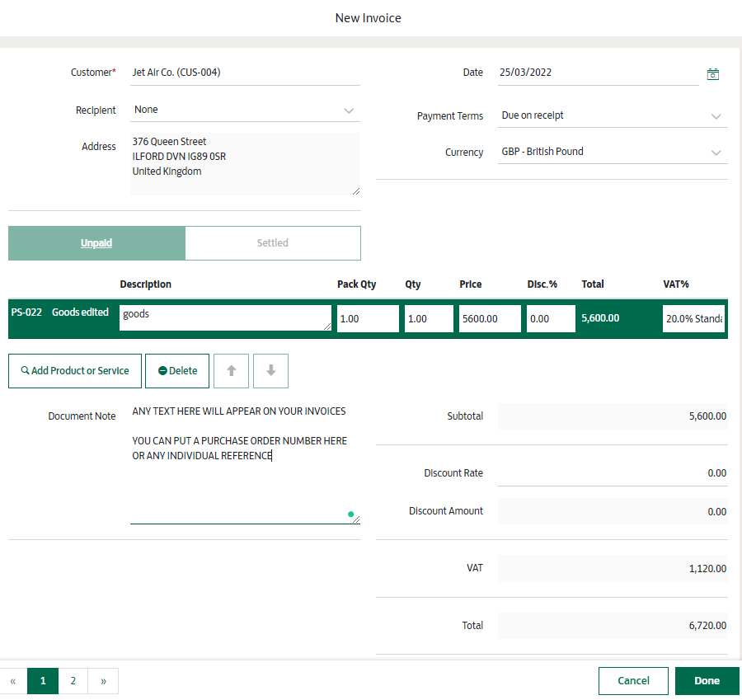Click the Customer name field
This screenshot has height=700, width=742.
pyautogui.click(x=245, y=73)
